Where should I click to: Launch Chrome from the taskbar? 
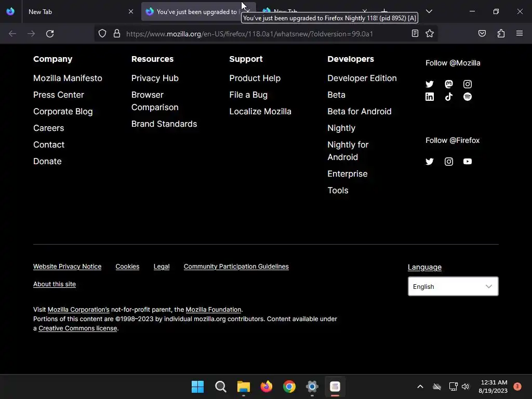(289, 387)
